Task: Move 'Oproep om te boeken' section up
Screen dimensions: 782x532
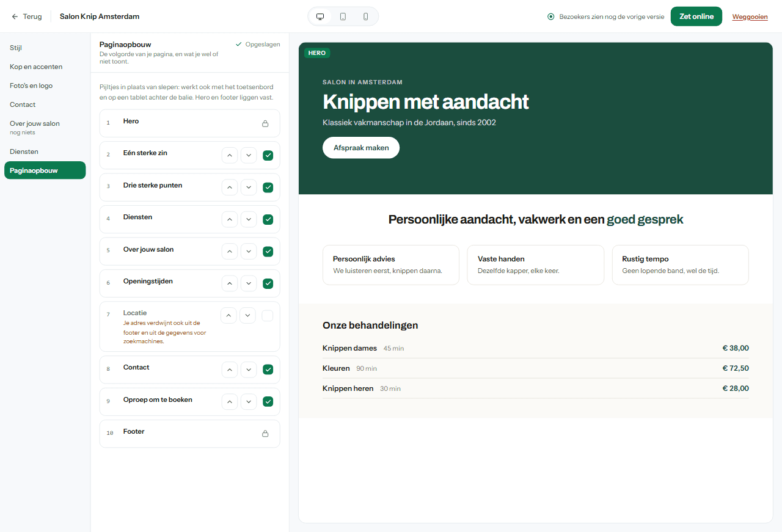Action: [229, 402]
